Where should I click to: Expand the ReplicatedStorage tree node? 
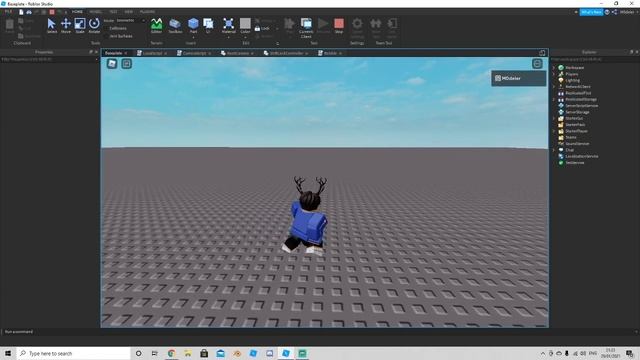point(554,99)
